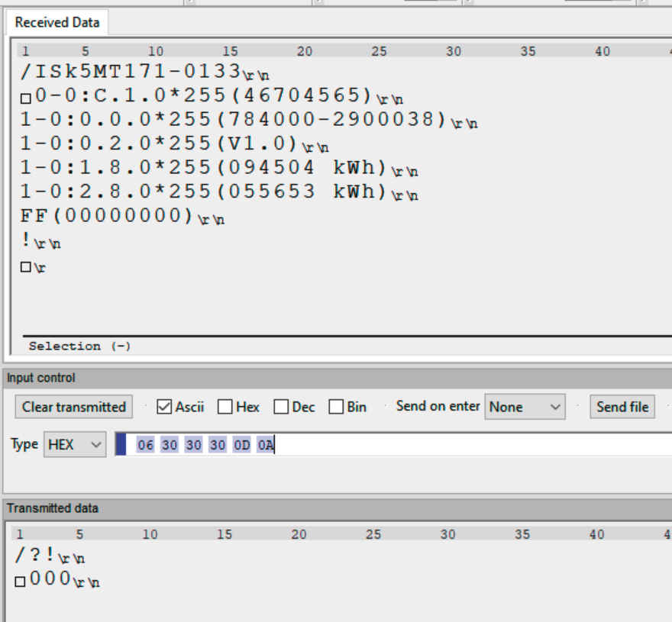The width and height of the screenshot is (672, 622).
Task: Click the Input control panel header
Action: tap(41, 378)
